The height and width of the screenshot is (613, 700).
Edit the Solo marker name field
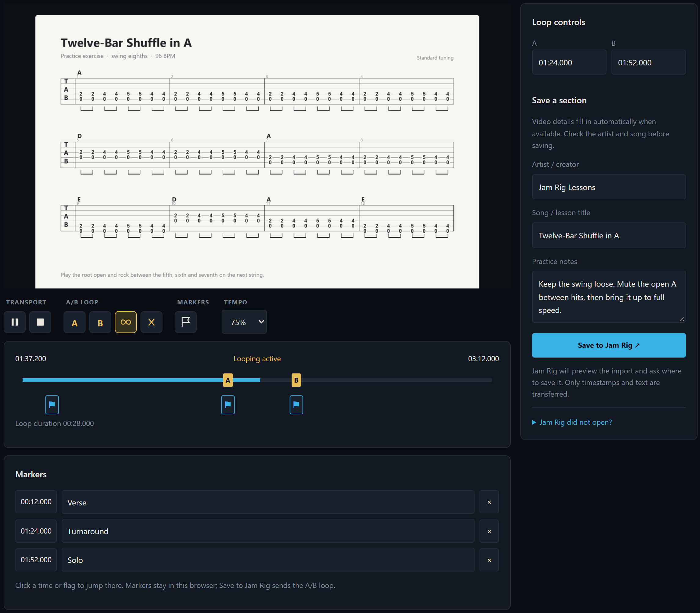(x=268, y=560)
